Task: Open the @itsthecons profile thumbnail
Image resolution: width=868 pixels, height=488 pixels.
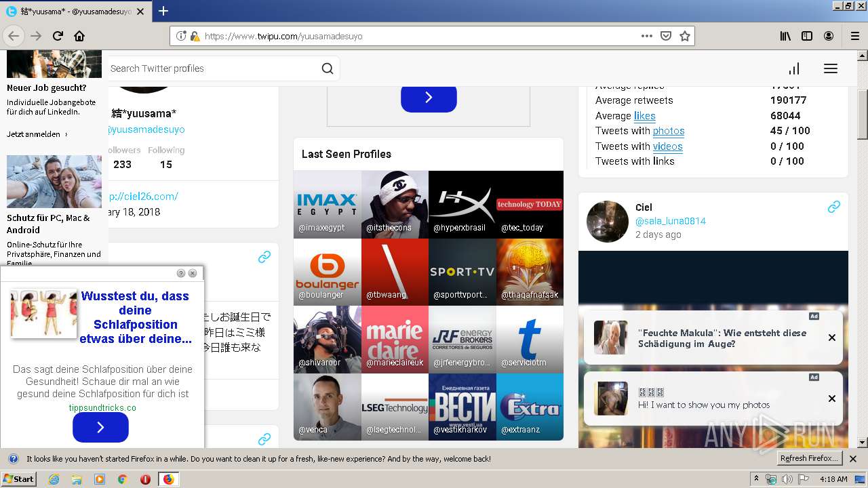Action: pos(395,205)
